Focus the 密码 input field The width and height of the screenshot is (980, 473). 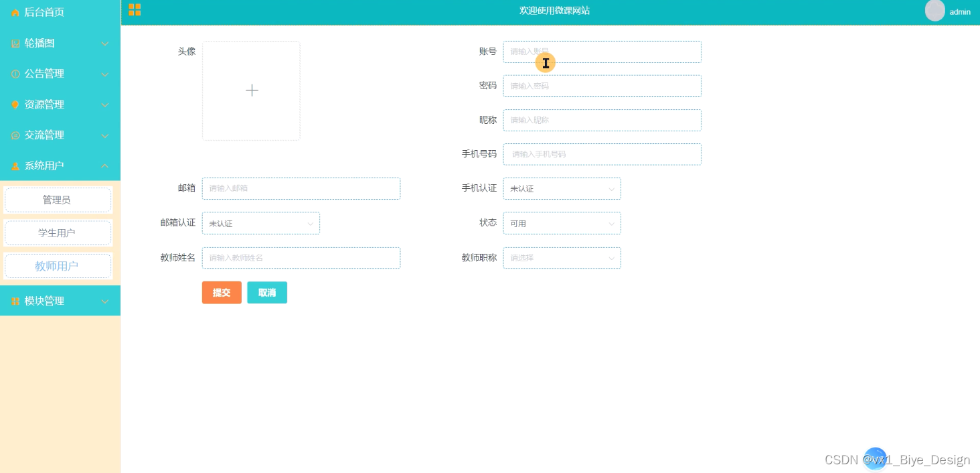(x=602, y=86)
